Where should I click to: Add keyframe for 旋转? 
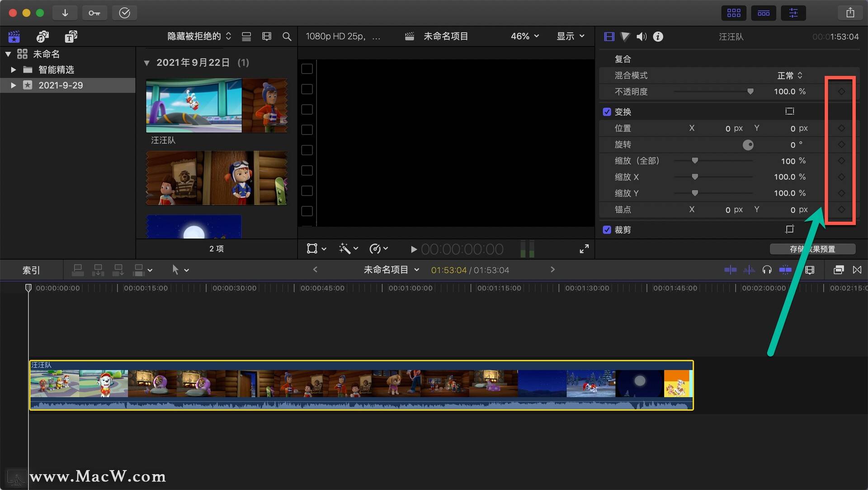coord(841,144)
